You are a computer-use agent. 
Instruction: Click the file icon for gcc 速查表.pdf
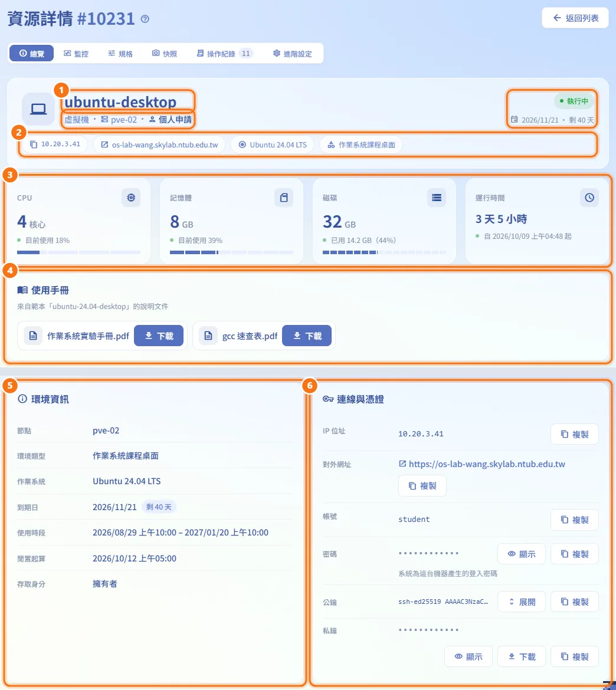pyautogui.click(x=208, y=336)
